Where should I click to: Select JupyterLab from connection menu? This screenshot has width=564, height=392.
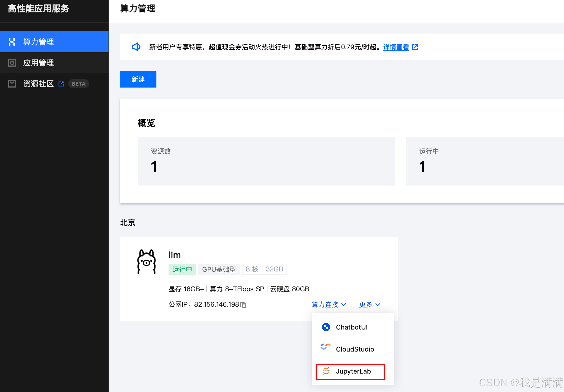(353, 371)
